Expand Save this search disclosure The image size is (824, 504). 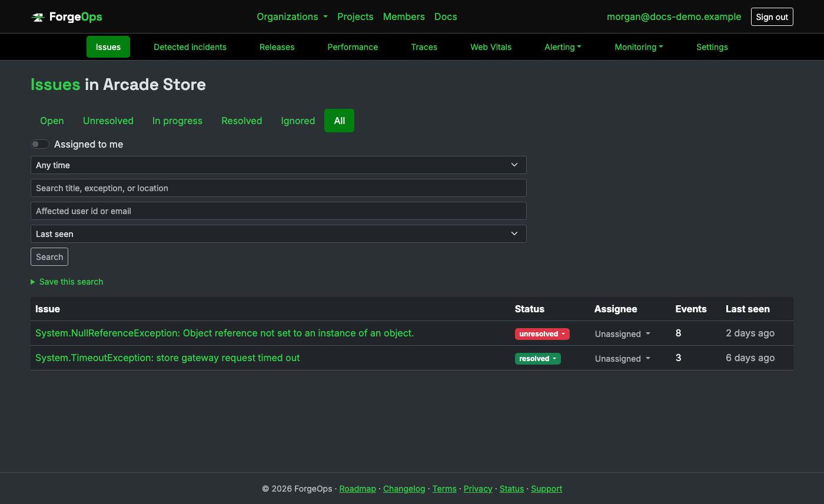(x=67, y=282)
